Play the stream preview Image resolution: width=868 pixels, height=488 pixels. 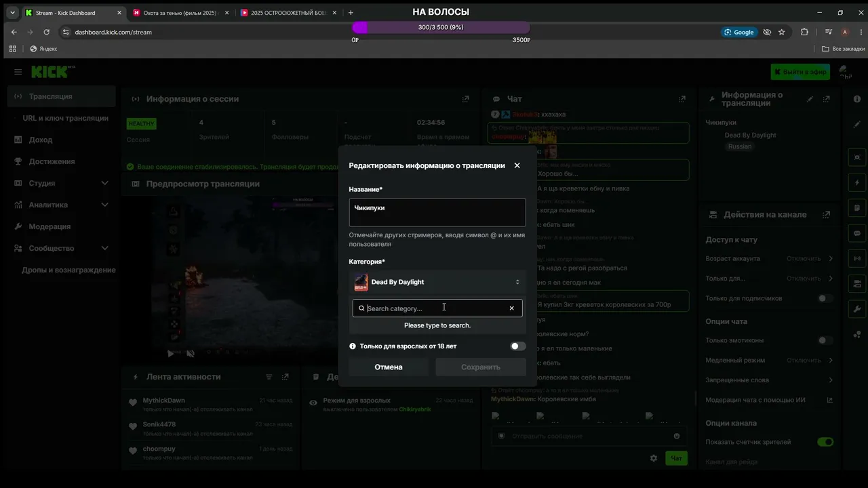pos(171,353)
